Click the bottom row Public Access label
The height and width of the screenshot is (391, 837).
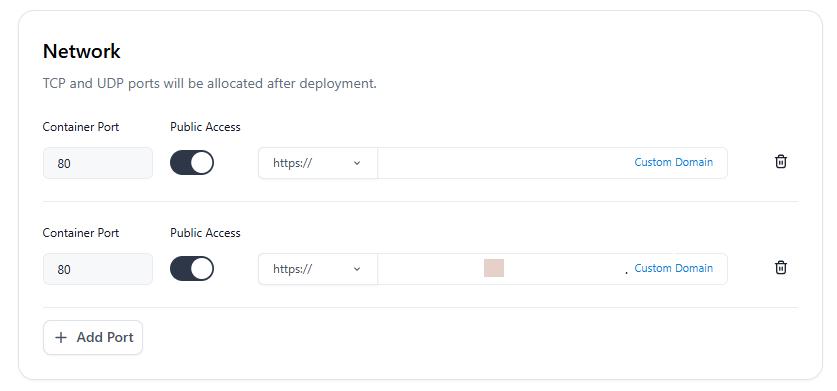click(206, 233)
